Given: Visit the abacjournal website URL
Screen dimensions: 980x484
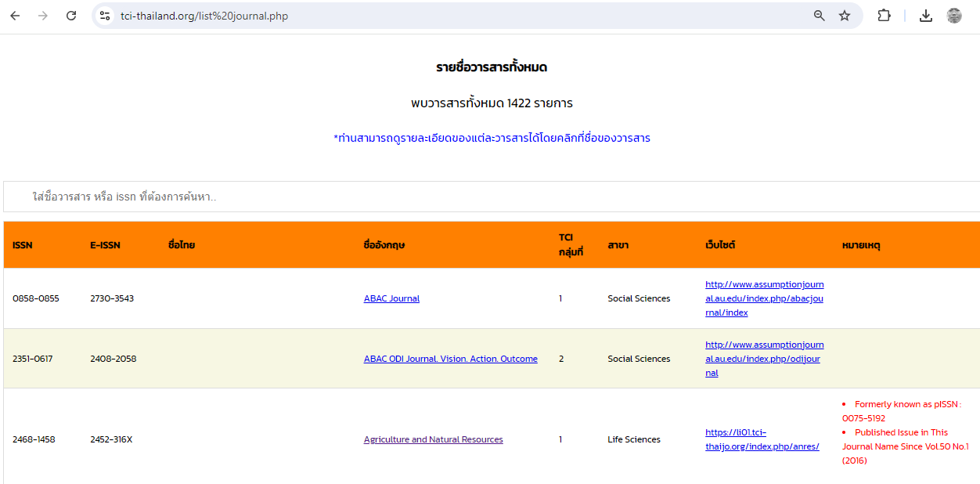Looking at the screenshot, I should pos(764,298).
